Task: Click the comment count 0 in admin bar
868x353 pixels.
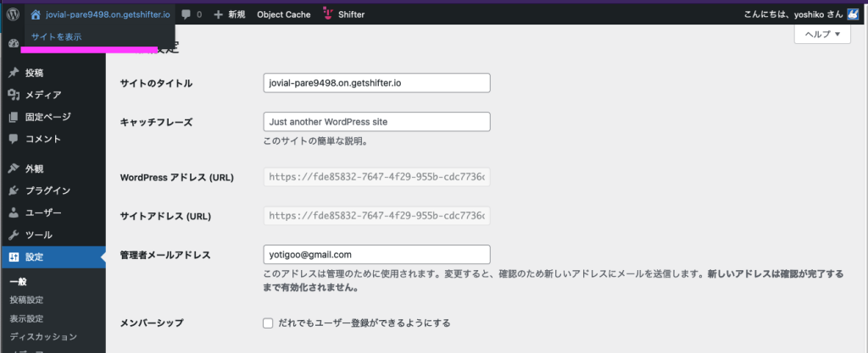Action: pyautogui.click(x=199, y=15)
